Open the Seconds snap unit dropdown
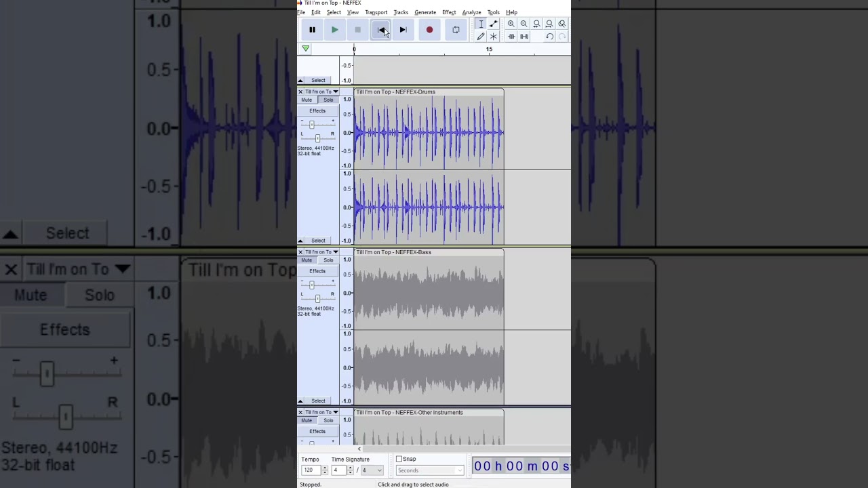868x488 pixels. (x=430, y=470)
